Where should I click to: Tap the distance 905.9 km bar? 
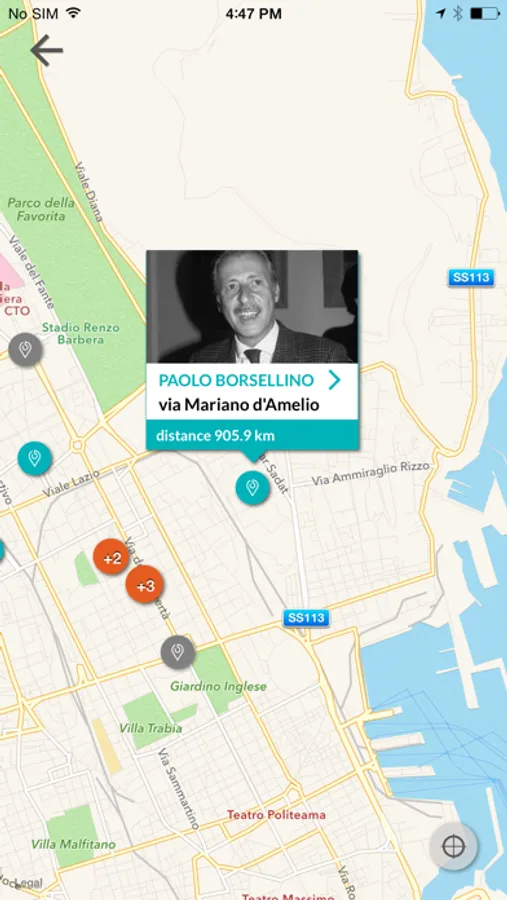252,436
